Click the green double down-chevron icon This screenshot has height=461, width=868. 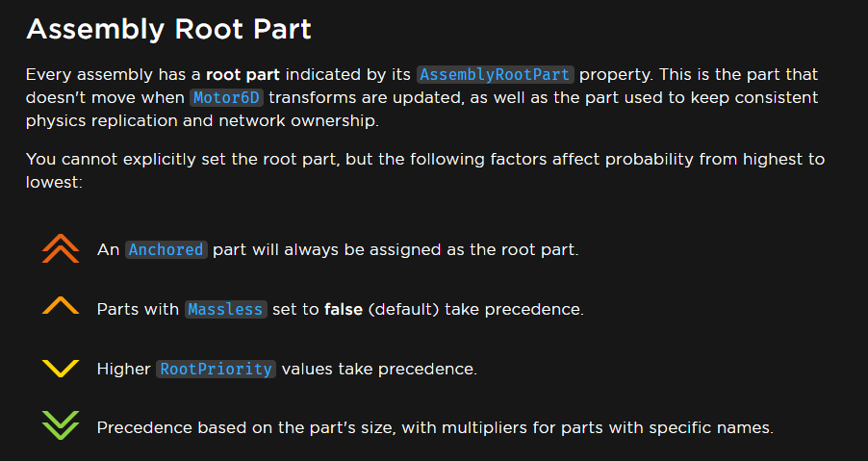click(61, 425)
